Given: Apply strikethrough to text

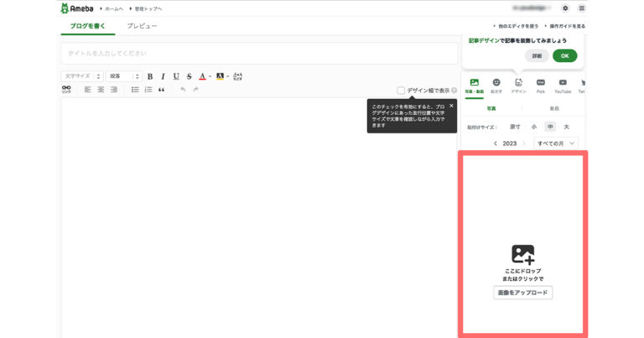Looking at the screenshot, I should click(190, 76).
